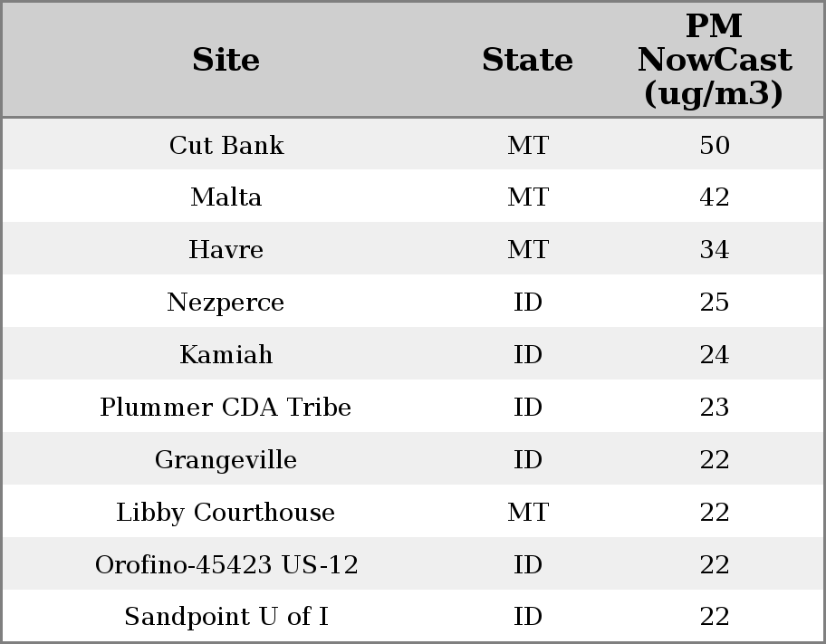Select the Libby Courthouse site cell
Image resolution: width=826 pixels, height=644 pixels.
pos(226,513)
